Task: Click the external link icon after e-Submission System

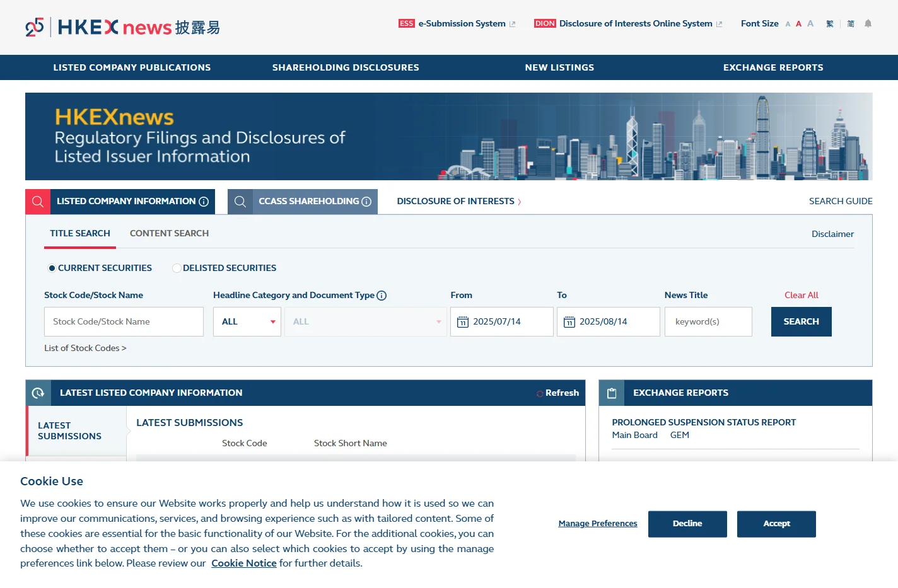Action: tap(513, 24)
